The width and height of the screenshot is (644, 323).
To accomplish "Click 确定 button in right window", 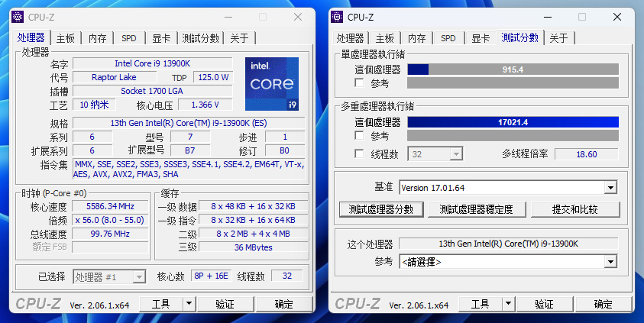I will point(604,304).
